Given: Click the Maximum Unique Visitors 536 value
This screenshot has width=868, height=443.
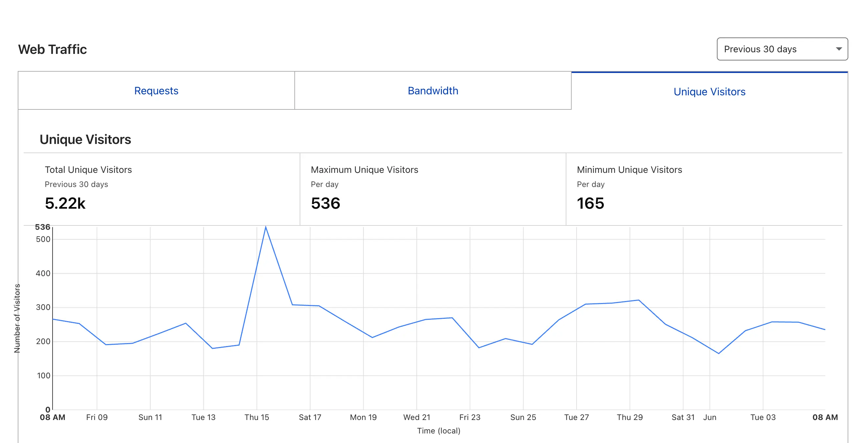Looking at the screenshot, I should coord(326,203).
